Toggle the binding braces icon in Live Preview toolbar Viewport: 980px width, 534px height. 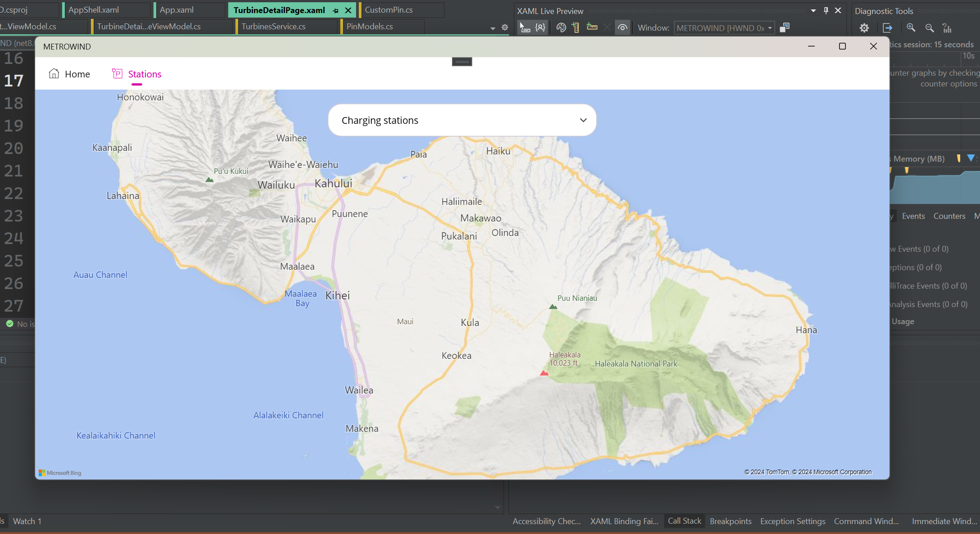pyautogui.click(x=540, y=28)
